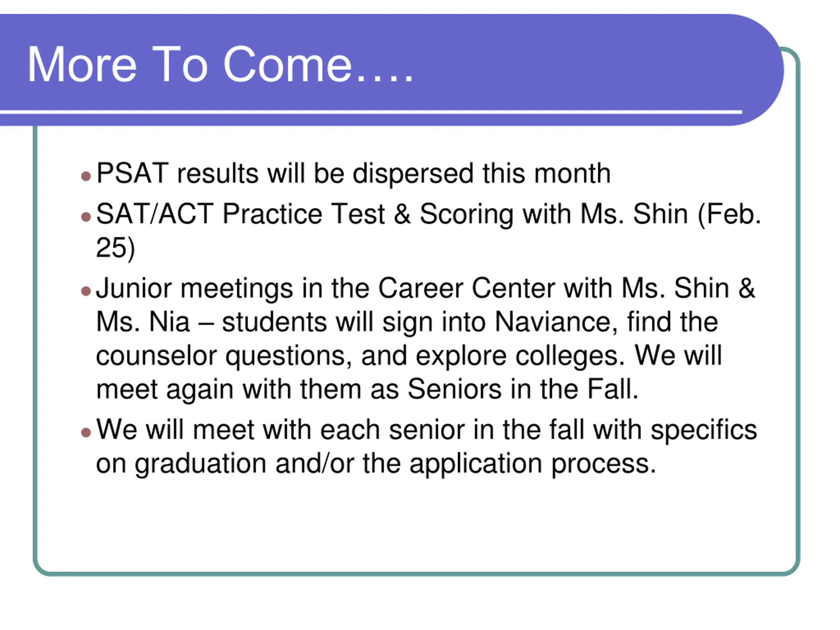Click the '25)' line continuation
The image size is (840, 630).
coord(115,248)
